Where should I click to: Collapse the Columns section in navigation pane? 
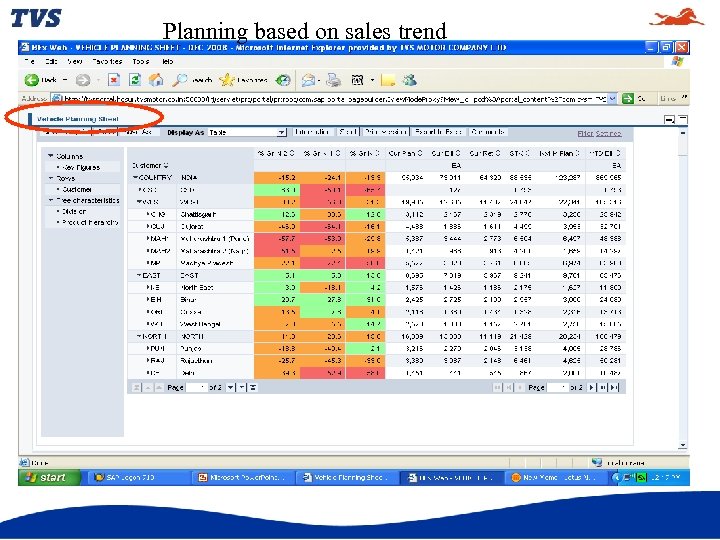51,156
